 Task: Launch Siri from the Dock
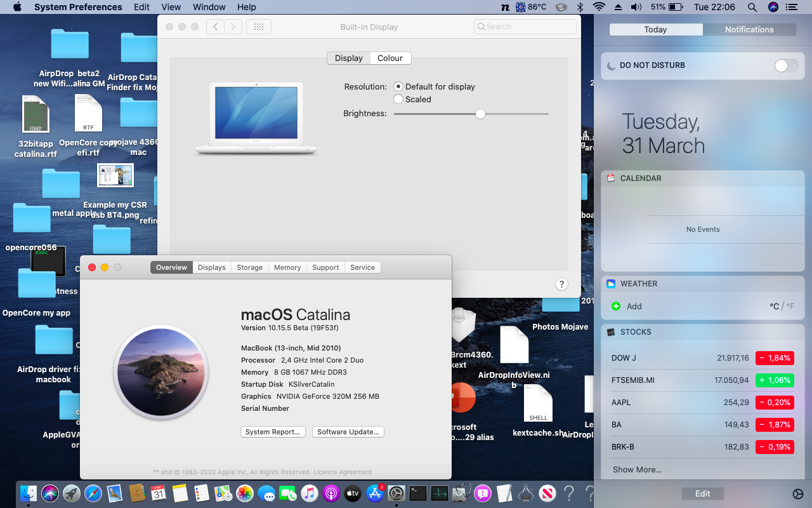(50, 493)
